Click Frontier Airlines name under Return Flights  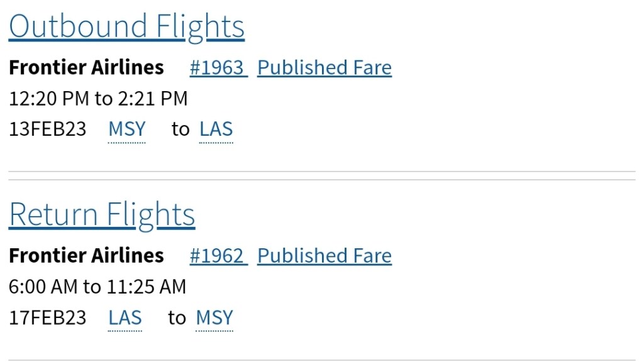tap(86, 256)
